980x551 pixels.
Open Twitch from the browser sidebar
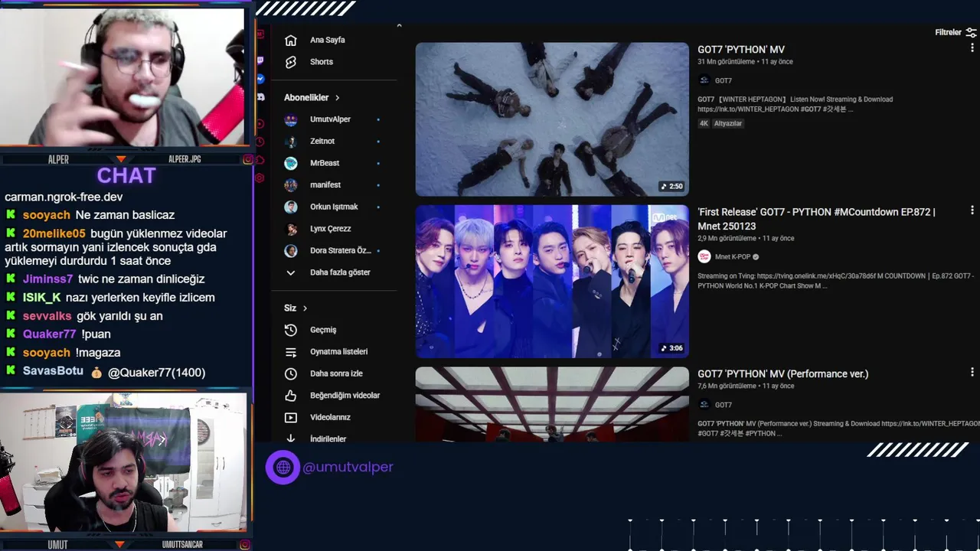[x=260, y=59]
